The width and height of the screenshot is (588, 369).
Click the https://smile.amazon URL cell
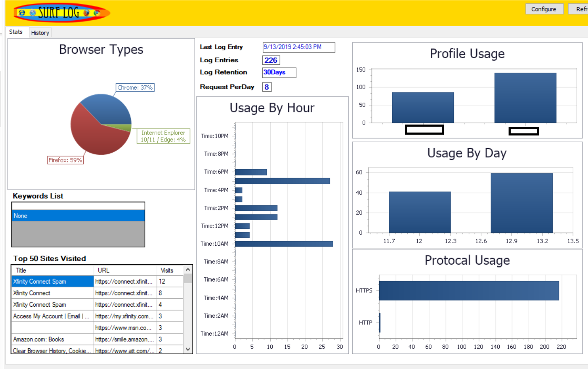point(125,339)
